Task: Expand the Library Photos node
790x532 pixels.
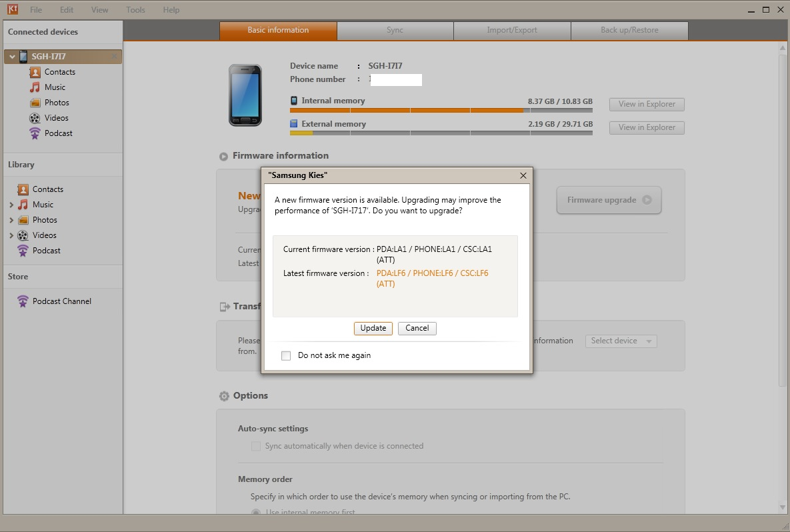Action: pos(11,220)
